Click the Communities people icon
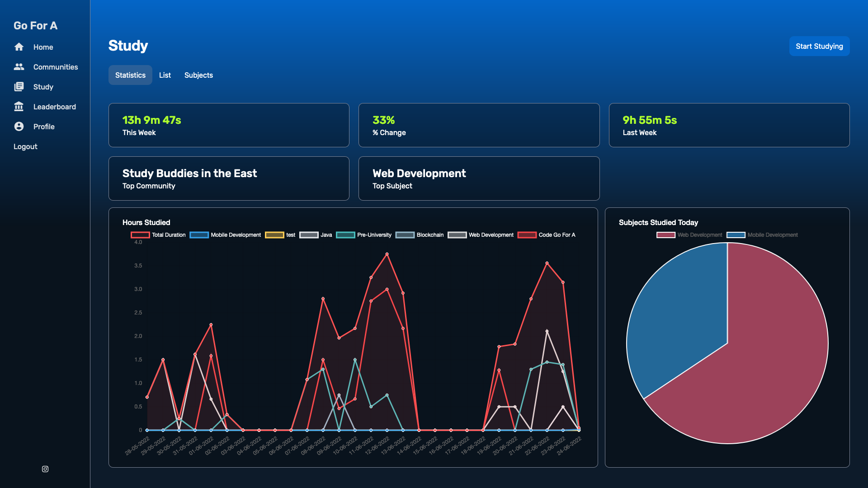This screenshot has height=488, width=868. 19,67
